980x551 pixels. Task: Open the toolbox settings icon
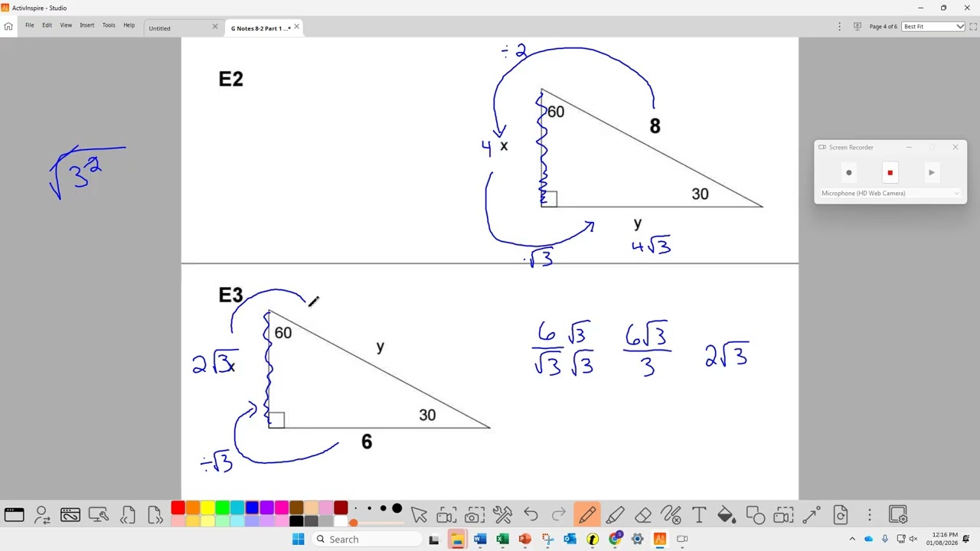click(898, 515)
